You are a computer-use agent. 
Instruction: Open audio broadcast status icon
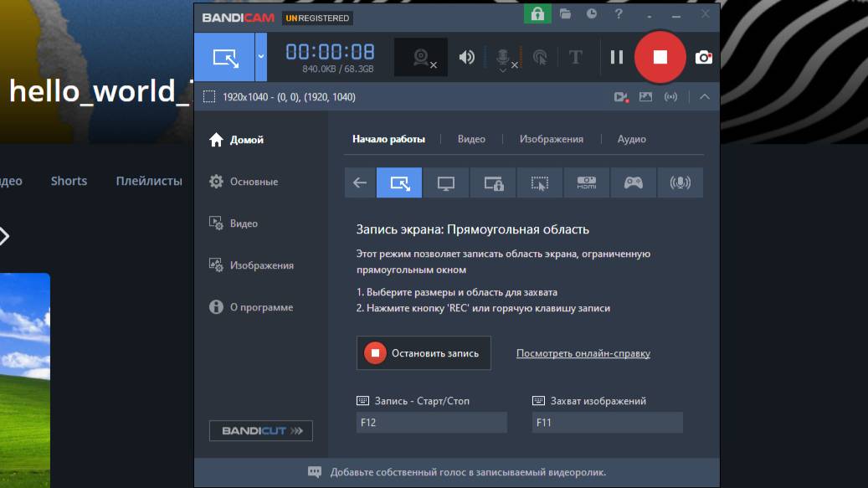click(x=671, y=97)
